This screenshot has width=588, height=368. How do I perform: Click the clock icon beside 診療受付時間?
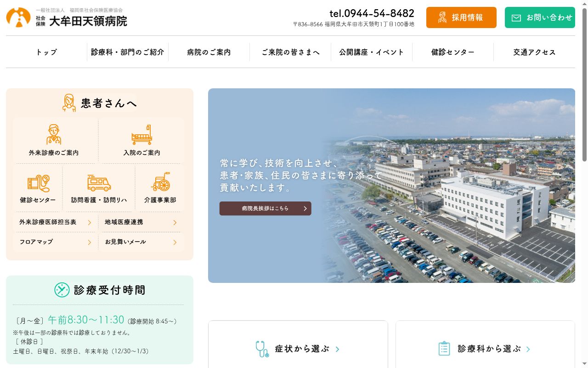click(x=62, y=290)
